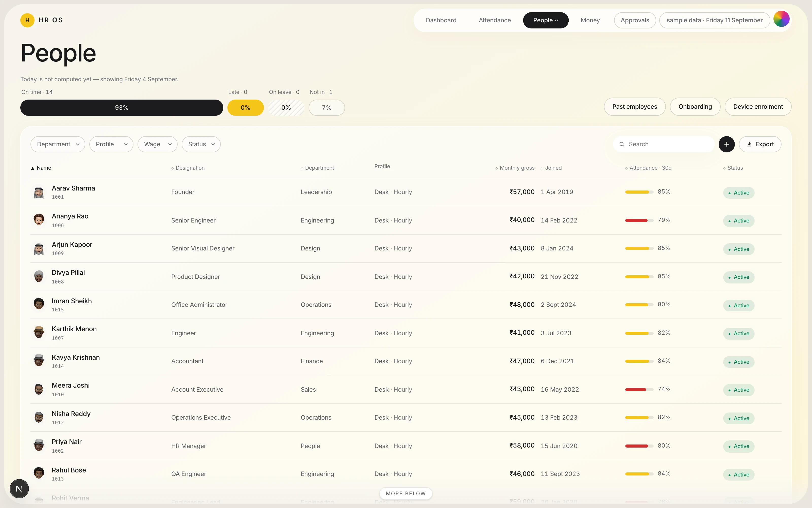
Task: Click Meera Joshi's avatar
Action: click(39, 389)
